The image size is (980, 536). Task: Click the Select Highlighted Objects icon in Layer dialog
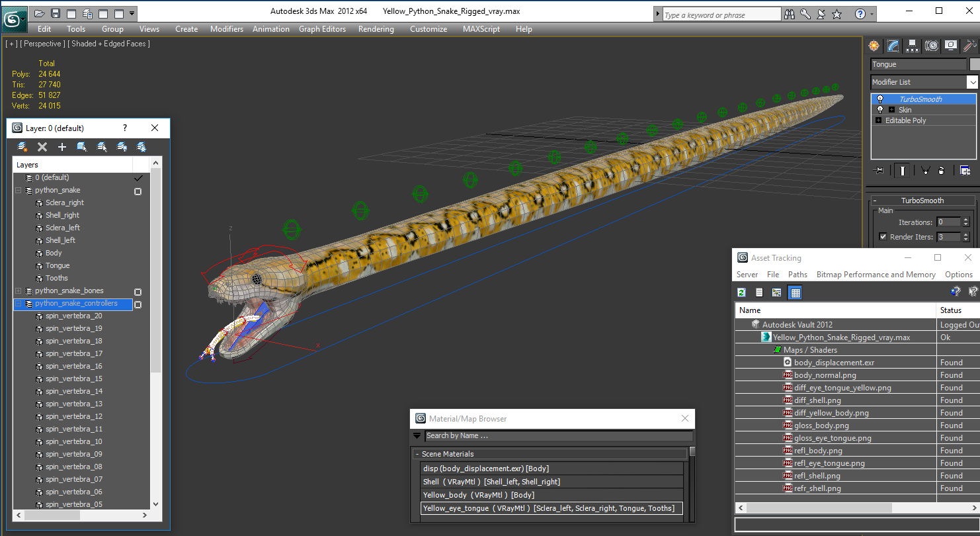pos(82,147)
